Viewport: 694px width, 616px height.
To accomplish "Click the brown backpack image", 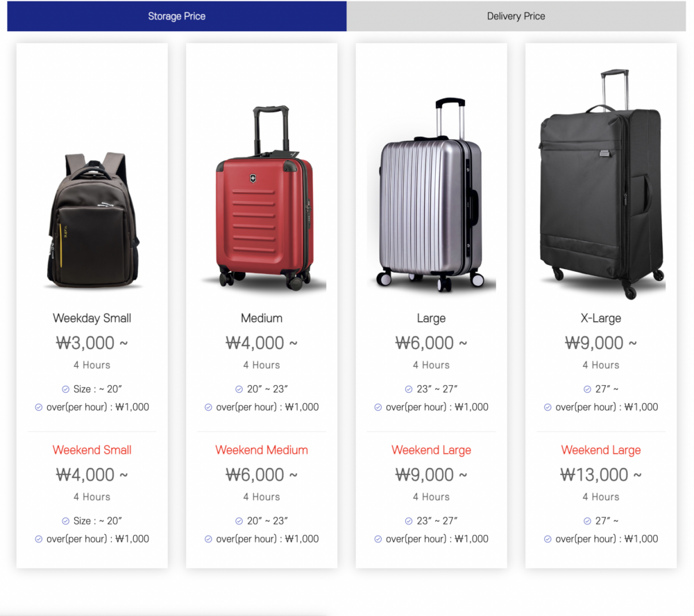I will (92, 221).
